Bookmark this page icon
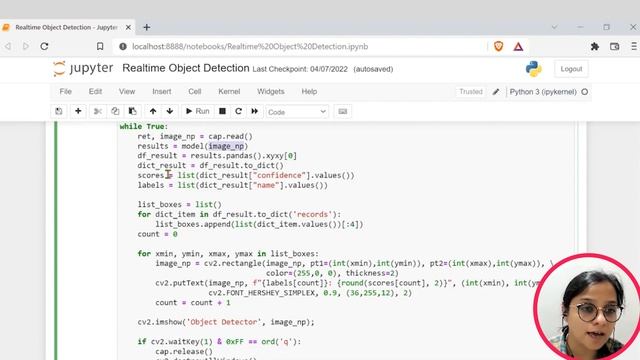 point(100,47)
